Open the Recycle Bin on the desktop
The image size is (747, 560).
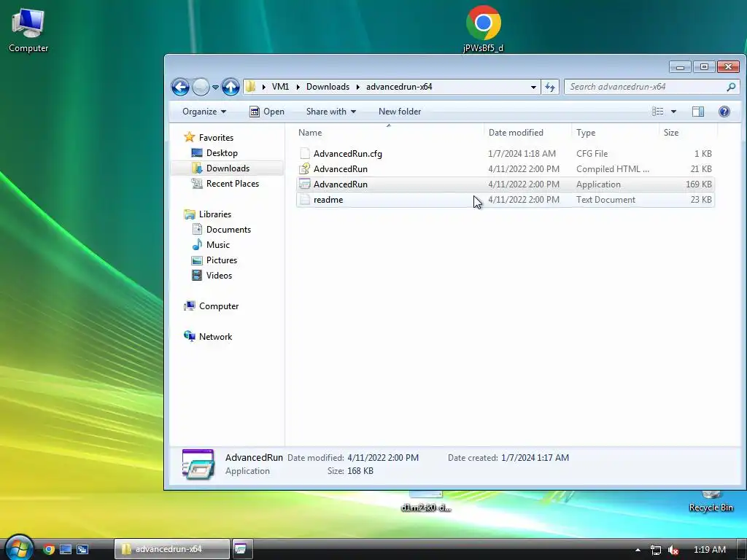[x=711, y=501]
